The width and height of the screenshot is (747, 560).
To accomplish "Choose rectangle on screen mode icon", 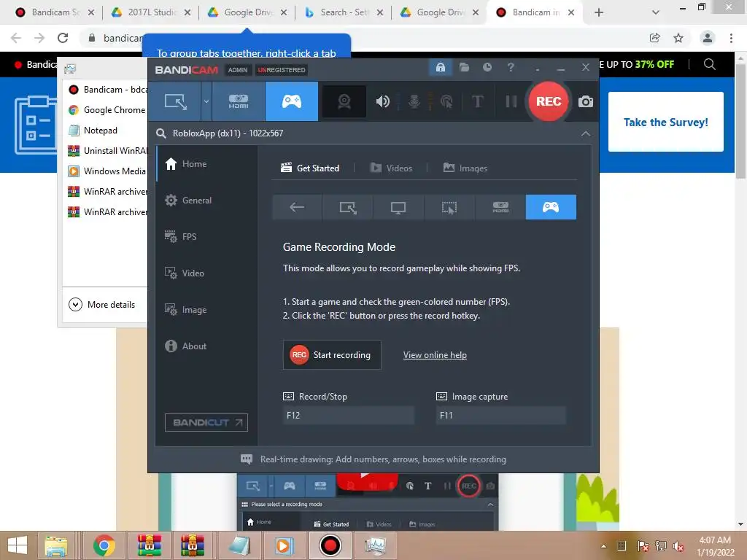I will (x=348, y=207).
